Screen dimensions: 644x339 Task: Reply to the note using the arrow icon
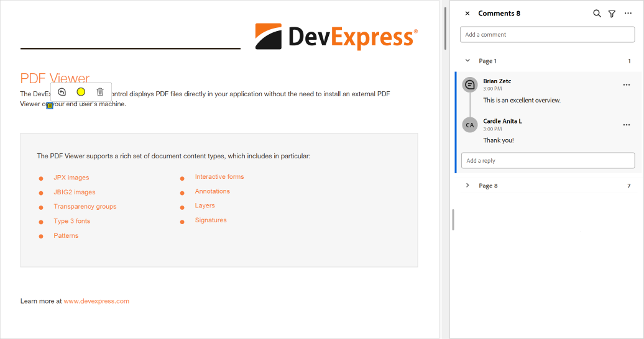(x=62, y=92)
